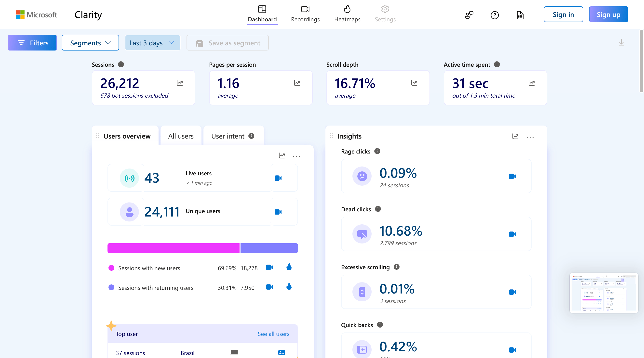644x358 pixels.
Task: Switch to the All users tab
Action: pyautogui.click(x=181, y=136)
